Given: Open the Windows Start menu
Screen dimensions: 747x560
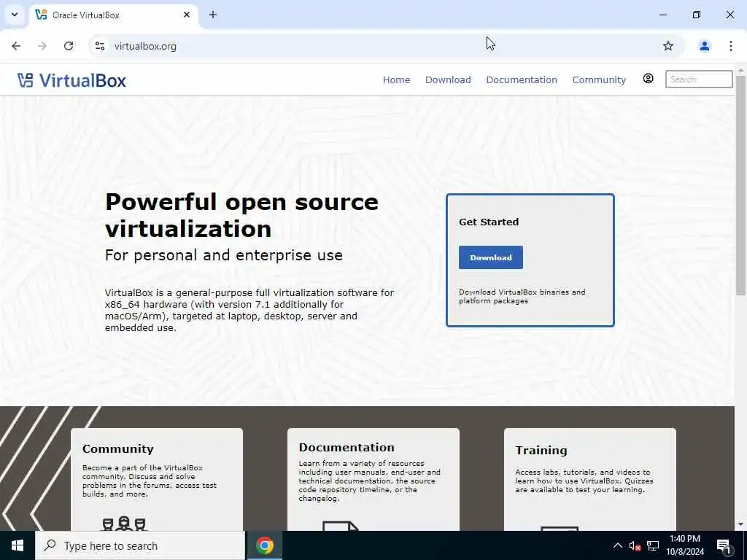Looking at the screenshot, I should click(18, 545).
